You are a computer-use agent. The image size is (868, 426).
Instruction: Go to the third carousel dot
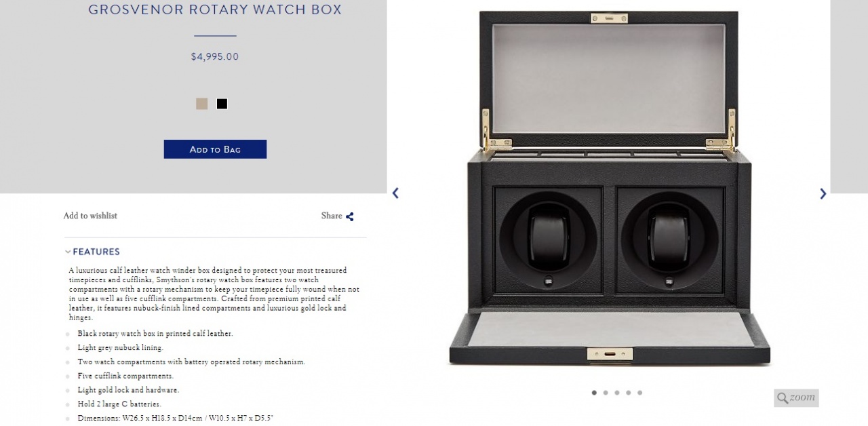[617, 393]
